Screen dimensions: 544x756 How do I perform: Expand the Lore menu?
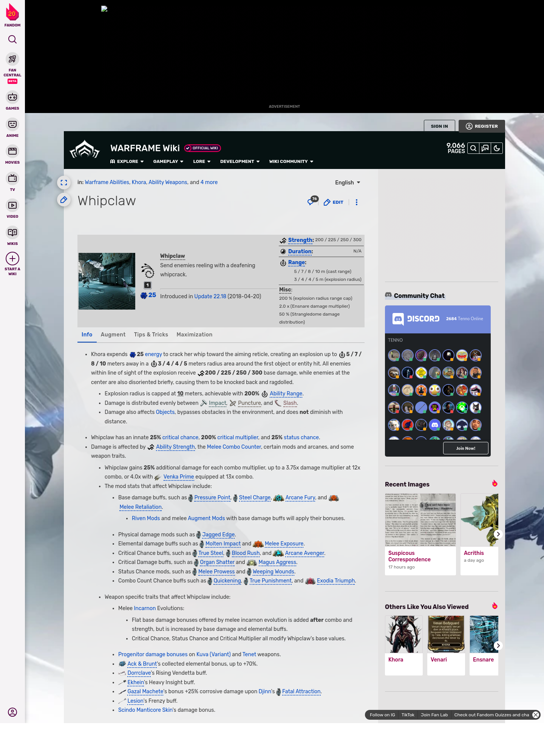(202, 161)
